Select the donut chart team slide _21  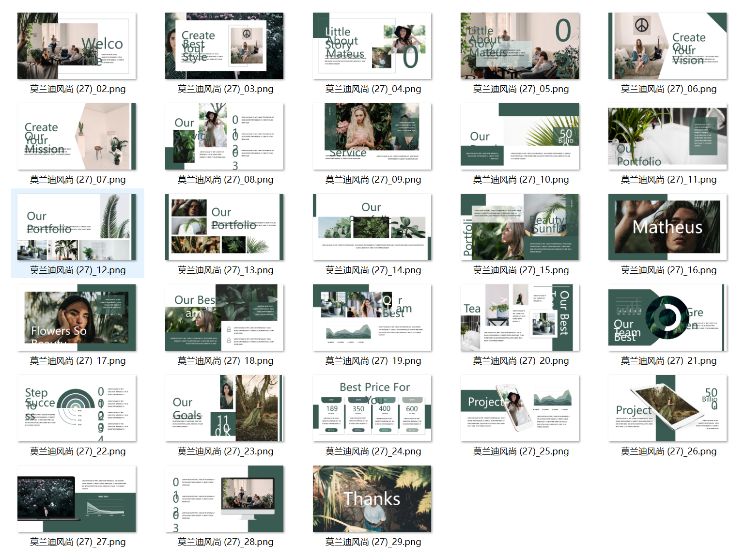[x=667, y=318]
